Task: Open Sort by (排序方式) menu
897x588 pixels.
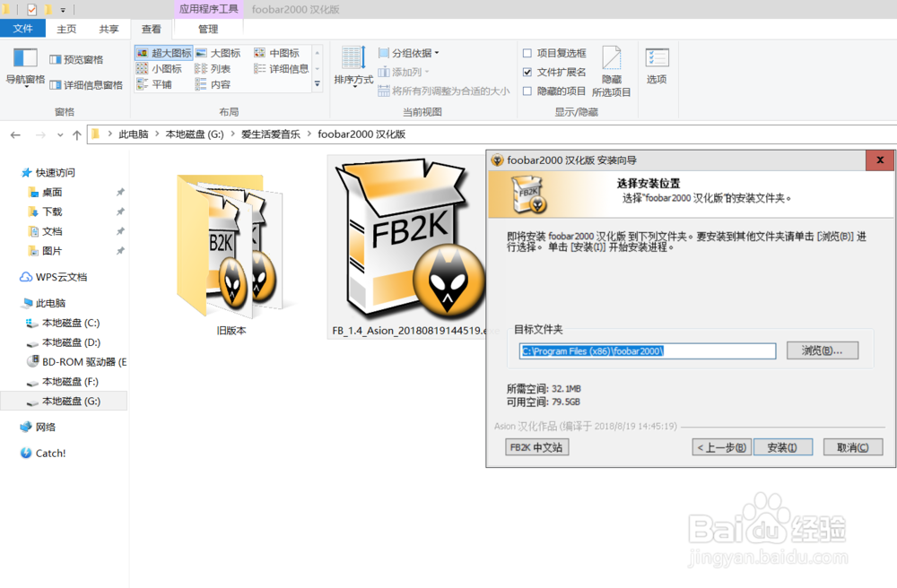Action: point(353,67)
